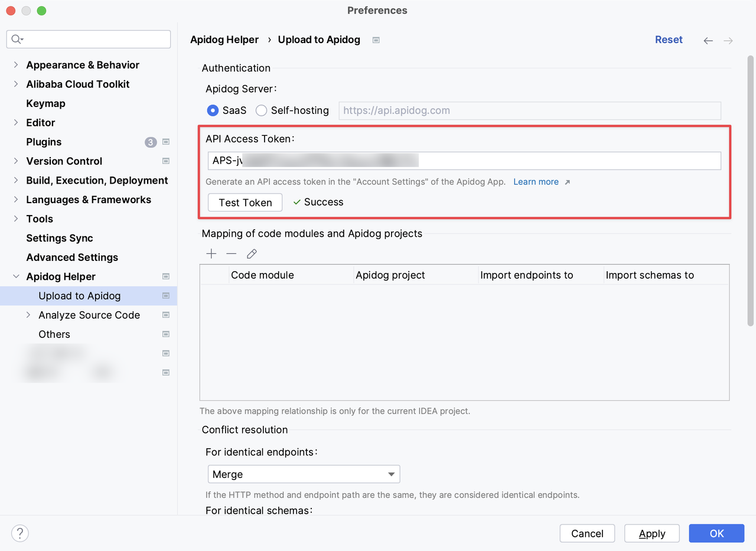Click the API Access Token field

(464, 161)
